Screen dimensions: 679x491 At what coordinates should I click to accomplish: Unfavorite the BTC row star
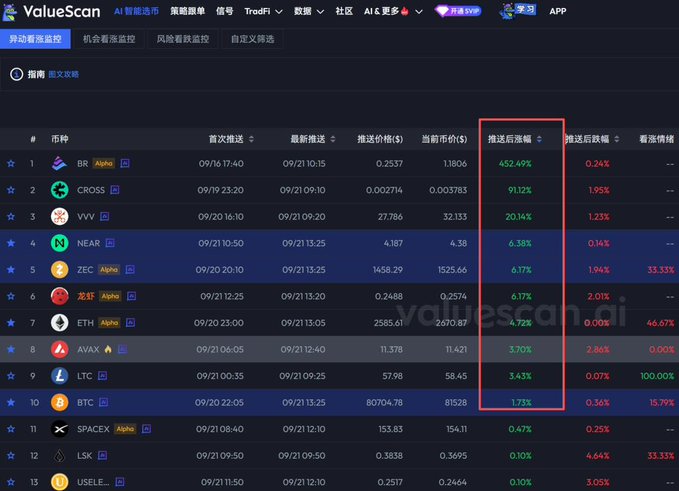tap(11, 403)
